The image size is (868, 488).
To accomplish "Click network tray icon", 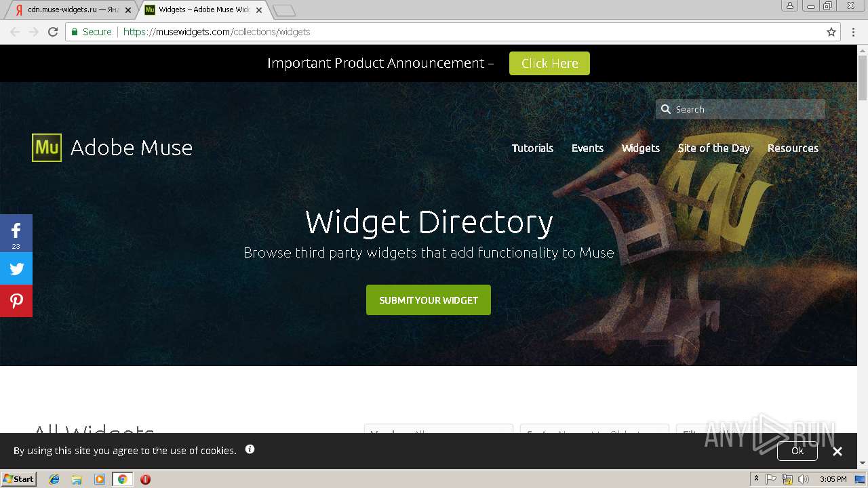I will click(787, 479).
